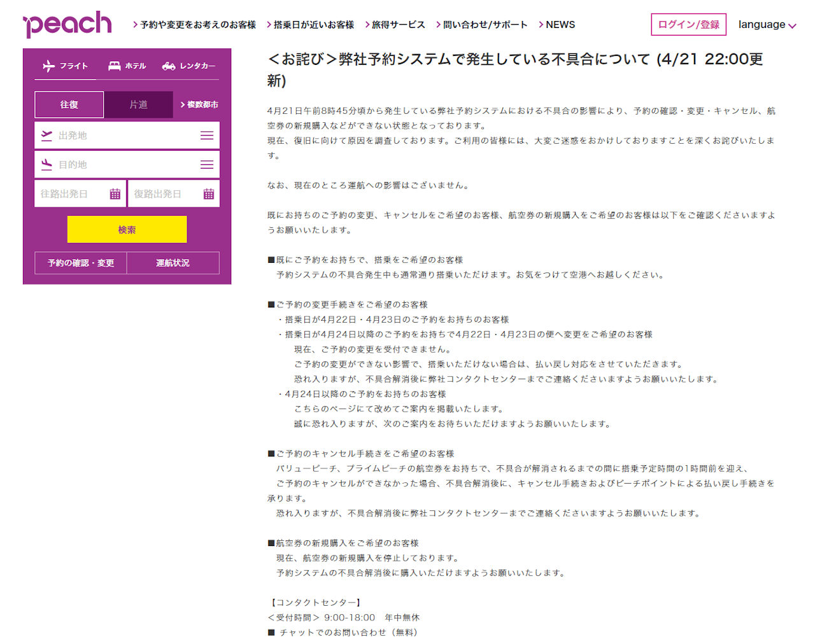Image resolution: width=815 pixels, height=644 pixels.
Task: Select 往復 round-trip option
Action: coord(69,104)
